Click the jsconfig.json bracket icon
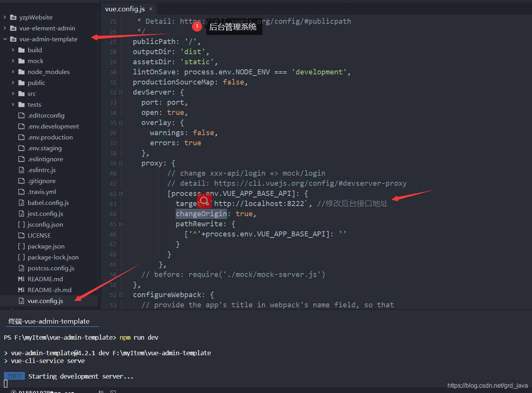532x393 pixels. pyautogui.click(x=21, y=225)
